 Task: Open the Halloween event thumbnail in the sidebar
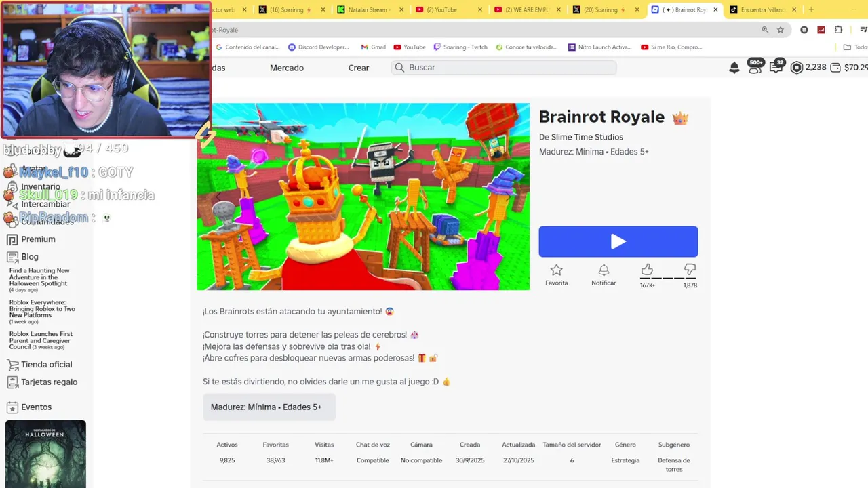(45, 453)
